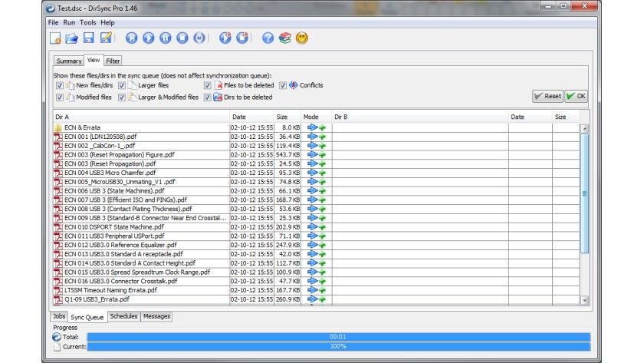Click the Total progress bar
The image size is (644, 363).
[x=338, y=337]
